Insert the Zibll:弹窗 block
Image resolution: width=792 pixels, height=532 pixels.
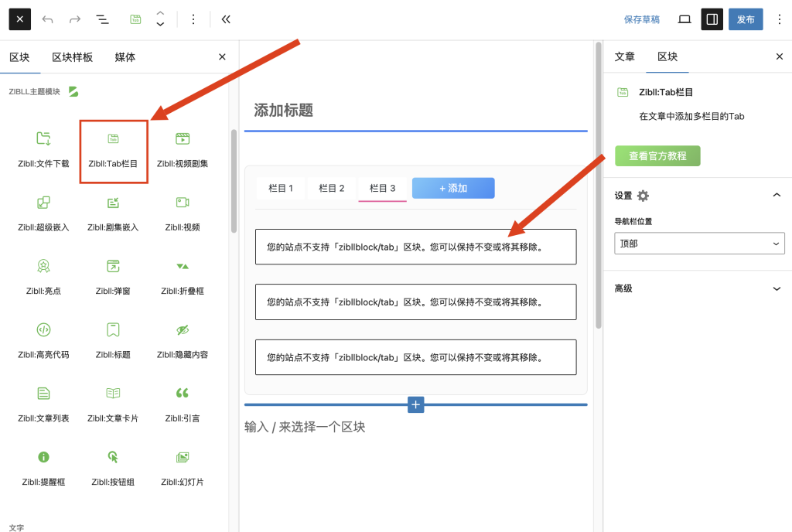(113, 278)
